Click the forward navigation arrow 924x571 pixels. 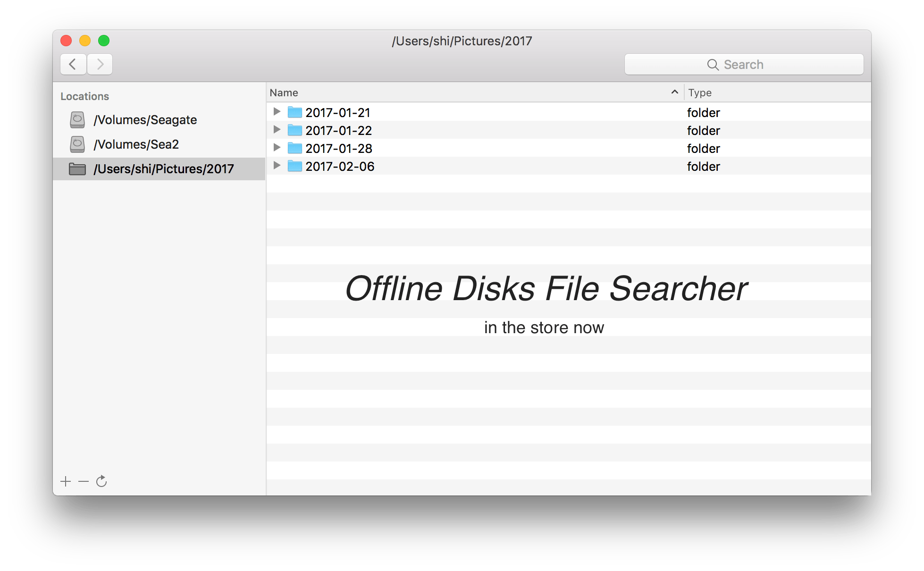[100, 64]
